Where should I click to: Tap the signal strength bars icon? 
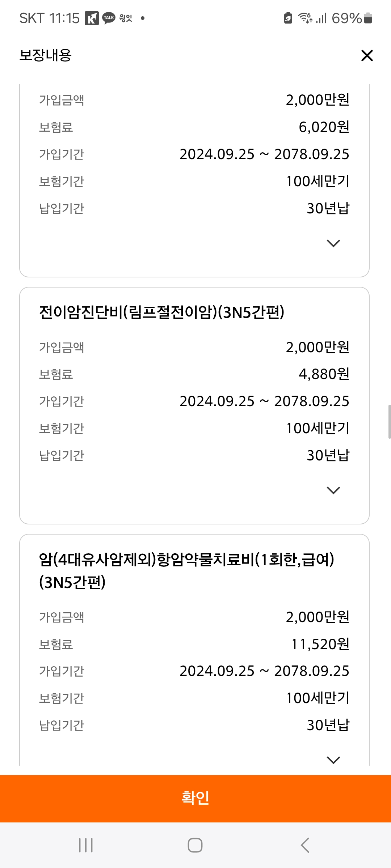pyautogui.click(x=321, y=18)
